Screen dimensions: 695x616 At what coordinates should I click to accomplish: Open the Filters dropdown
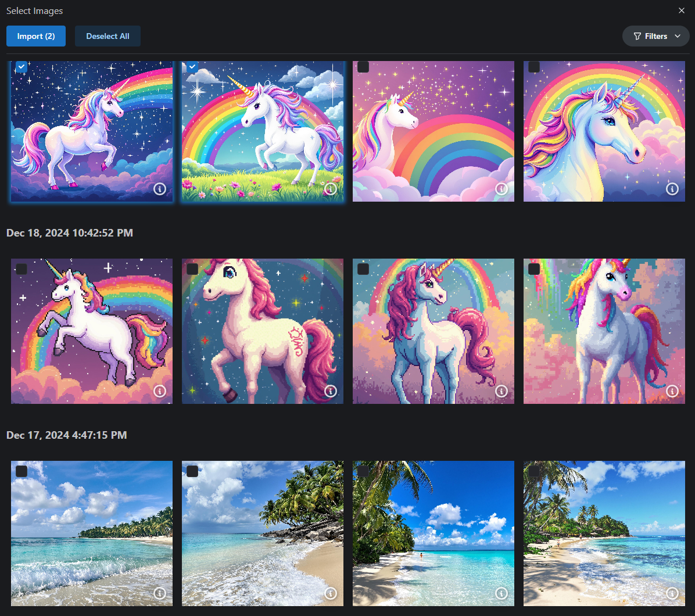655,36
